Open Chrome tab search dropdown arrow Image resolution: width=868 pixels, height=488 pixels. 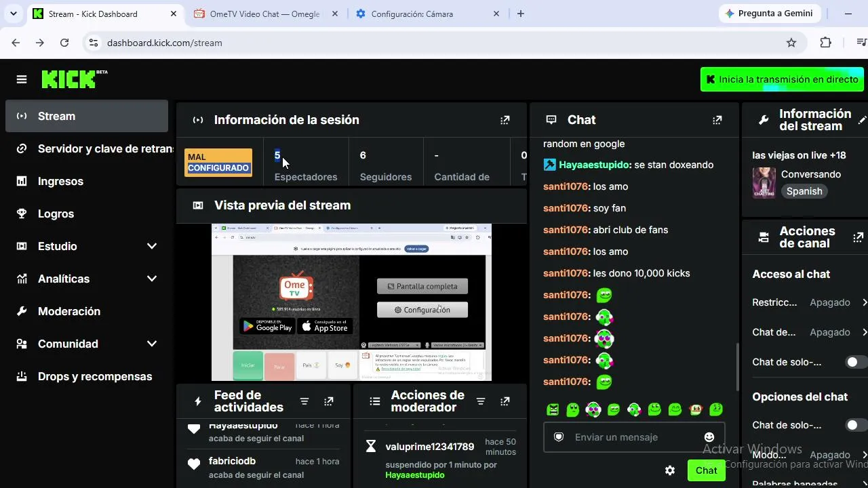pyautogui.click(x=13, y=14)
